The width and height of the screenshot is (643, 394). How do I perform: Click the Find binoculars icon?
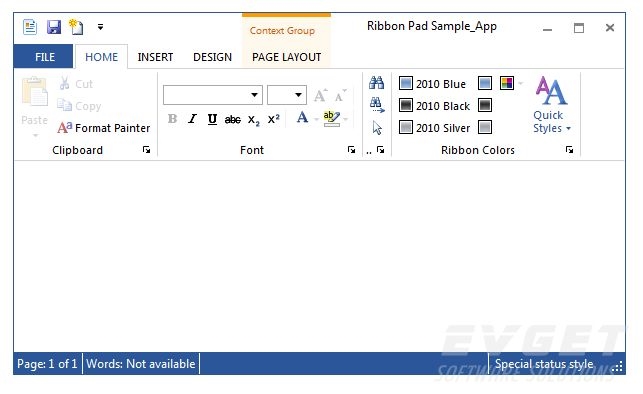(x=376, y=83)
